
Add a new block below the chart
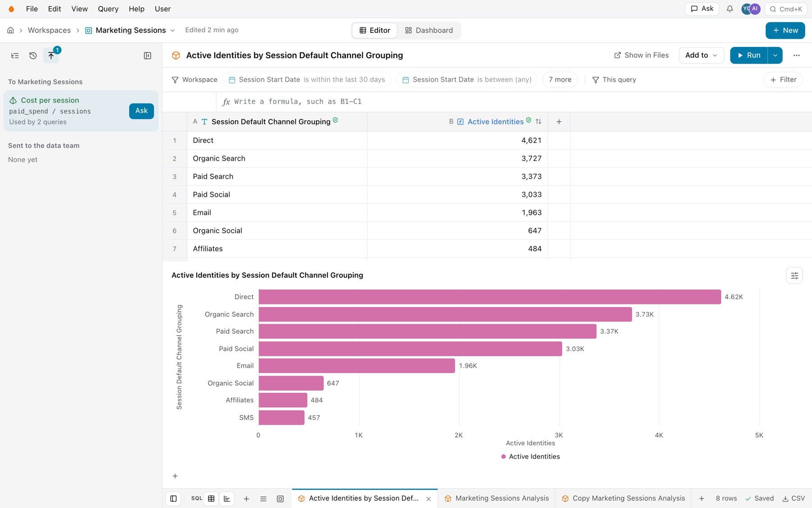[175, 476]
